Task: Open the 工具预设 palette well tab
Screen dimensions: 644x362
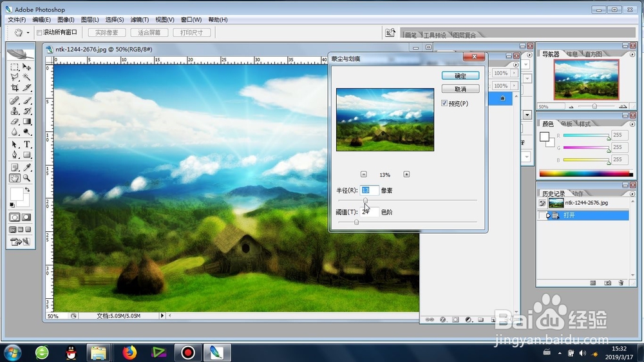Action: click(435, 35)
